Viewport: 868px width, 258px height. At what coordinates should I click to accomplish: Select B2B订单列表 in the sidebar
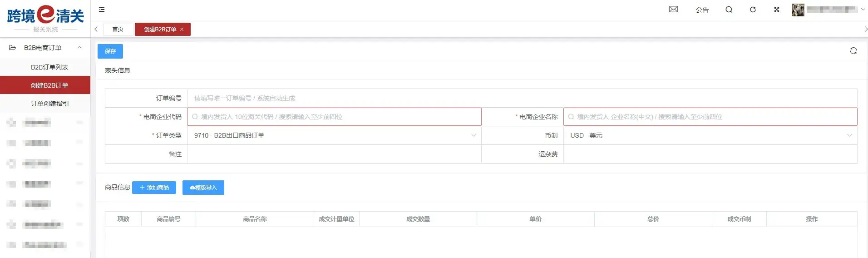[x=49, y=67]
